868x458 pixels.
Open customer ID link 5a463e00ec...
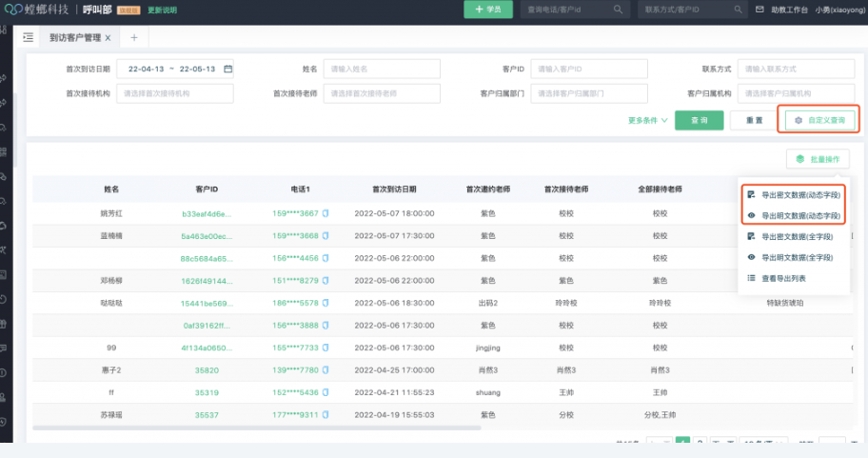[207, 236]
